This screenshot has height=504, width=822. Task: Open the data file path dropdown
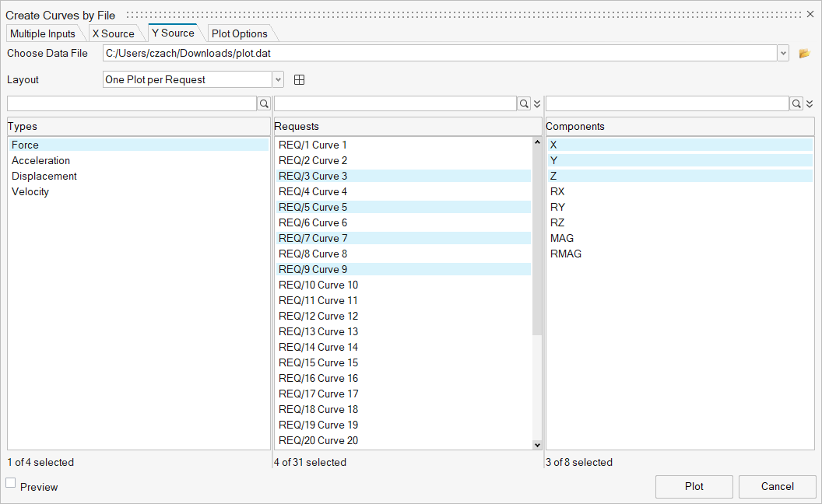click(783, 54)
